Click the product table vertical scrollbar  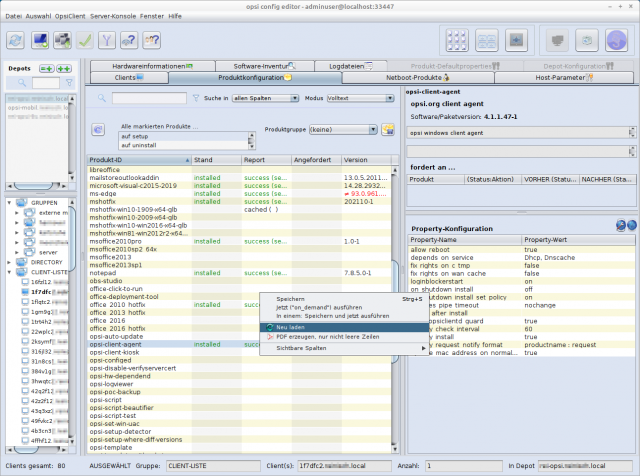click(395, 309)
